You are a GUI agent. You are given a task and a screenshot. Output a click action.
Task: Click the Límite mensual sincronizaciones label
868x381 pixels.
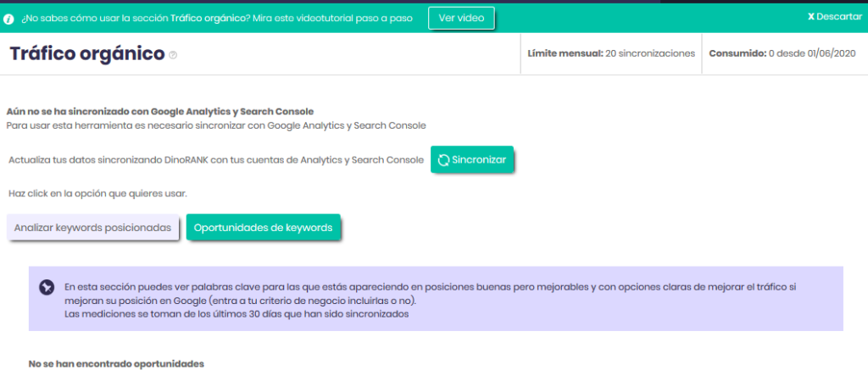coord(610,53)
